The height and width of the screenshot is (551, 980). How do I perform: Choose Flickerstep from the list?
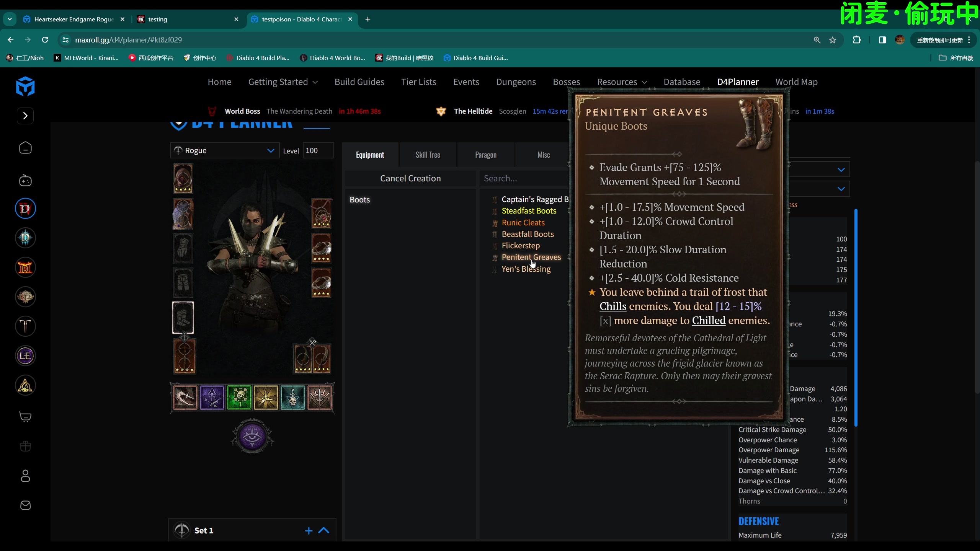point(521,246)
